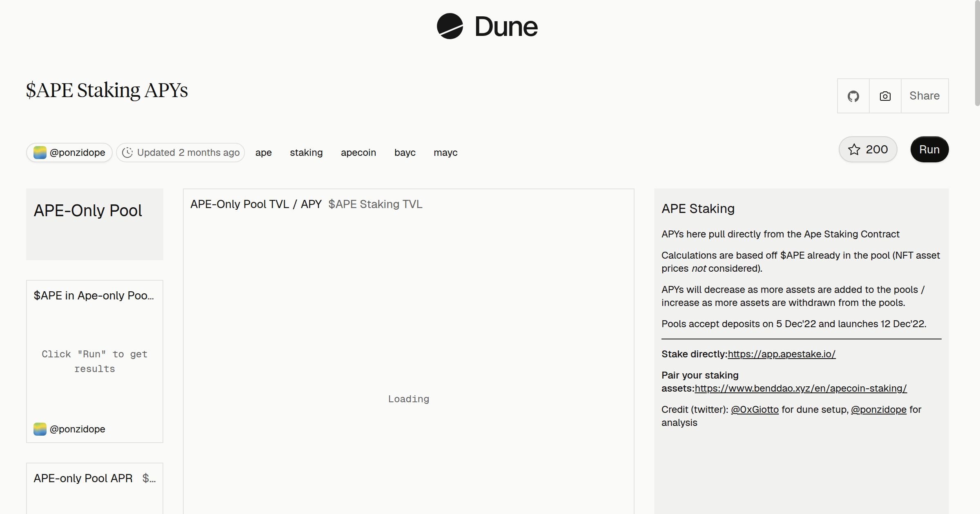The height and width of the screenshot is (514, 980).
Task: Open the benddao apecoin-staking link
Action: pyautogui.click(x=801, y=388)
